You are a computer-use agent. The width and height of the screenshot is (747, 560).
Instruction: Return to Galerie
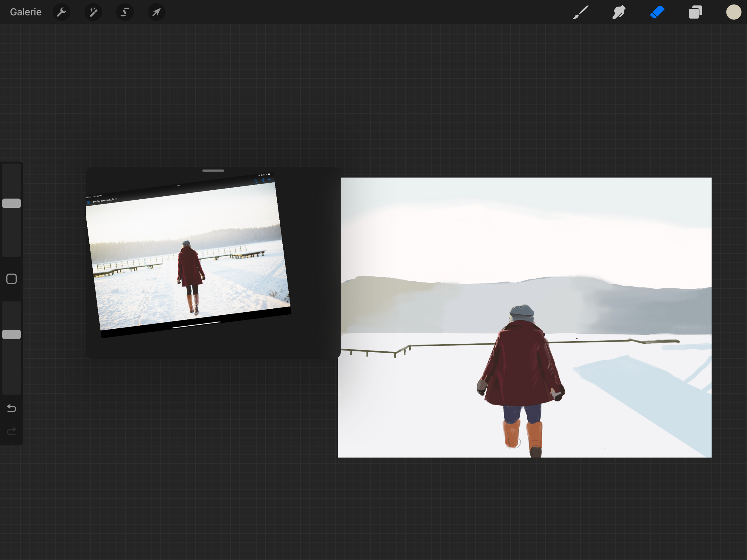tap(26, 13)
